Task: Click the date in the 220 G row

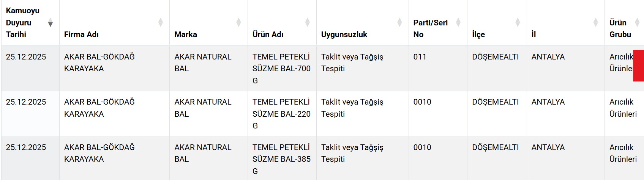Action: tap(26, 102)
